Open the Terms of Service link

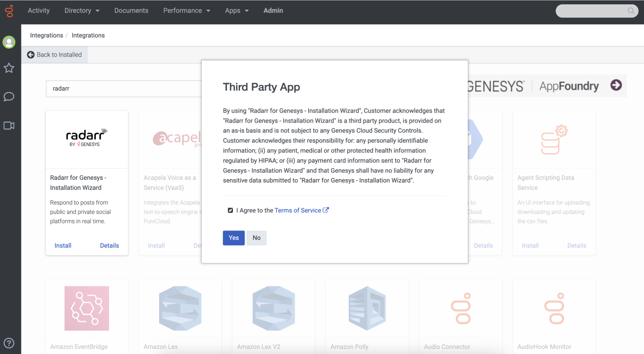pyautogui.click(x=297, y=210)
